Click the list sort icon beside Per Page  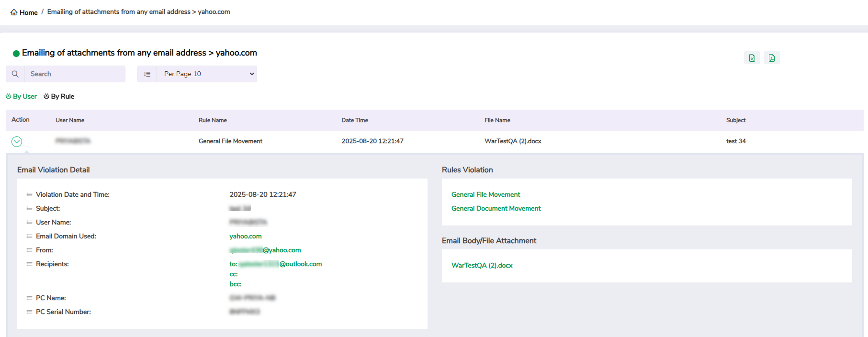pos(147,74)
